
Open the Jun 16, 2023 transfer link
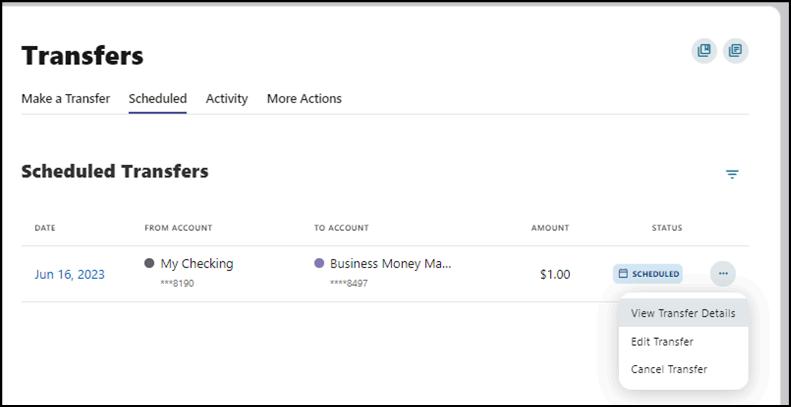69,274
